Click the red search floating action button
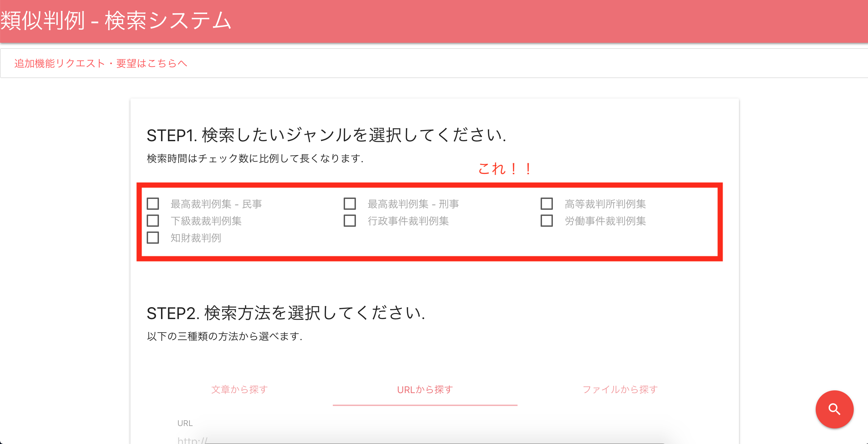Image resolution: width=868 pixels, height=444 pixels. click(x=834, y=409)
